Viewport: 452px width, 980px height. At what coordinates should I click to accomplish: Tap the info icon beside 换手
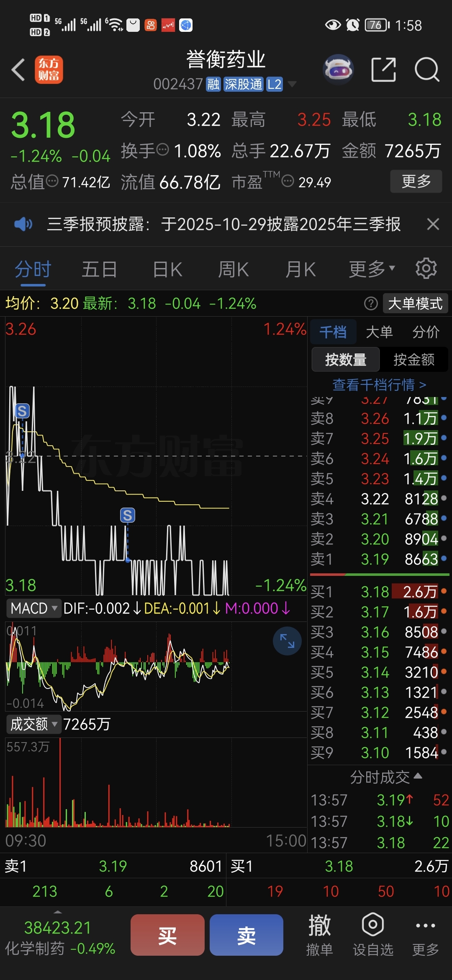pyautogui.click(x=162, y=149)
